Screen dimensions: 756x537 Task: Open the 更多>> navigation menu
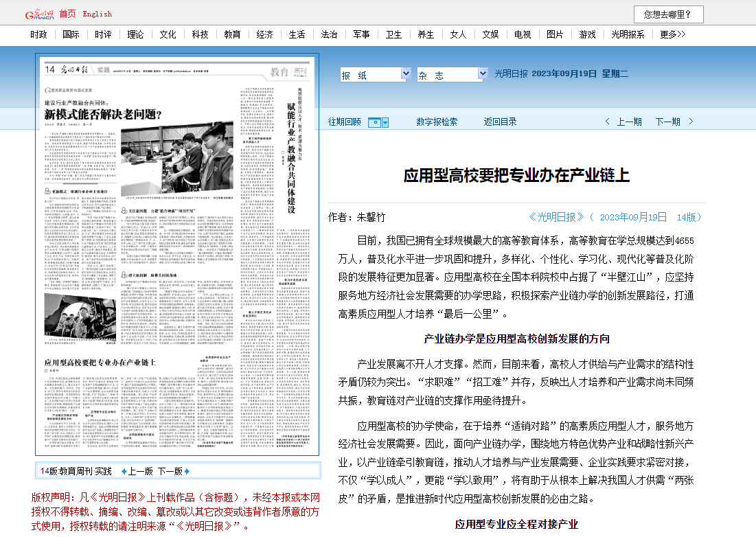pos(673,34)
